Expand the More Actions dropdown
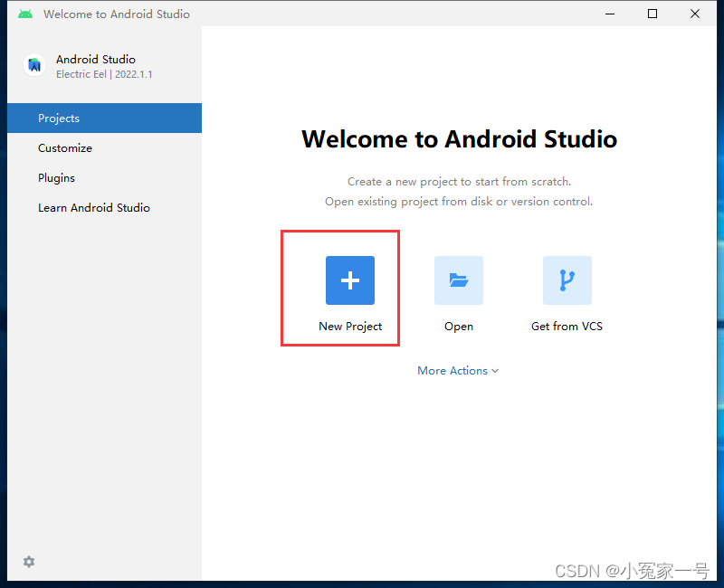The image size is (724, 588). [458, 371]
